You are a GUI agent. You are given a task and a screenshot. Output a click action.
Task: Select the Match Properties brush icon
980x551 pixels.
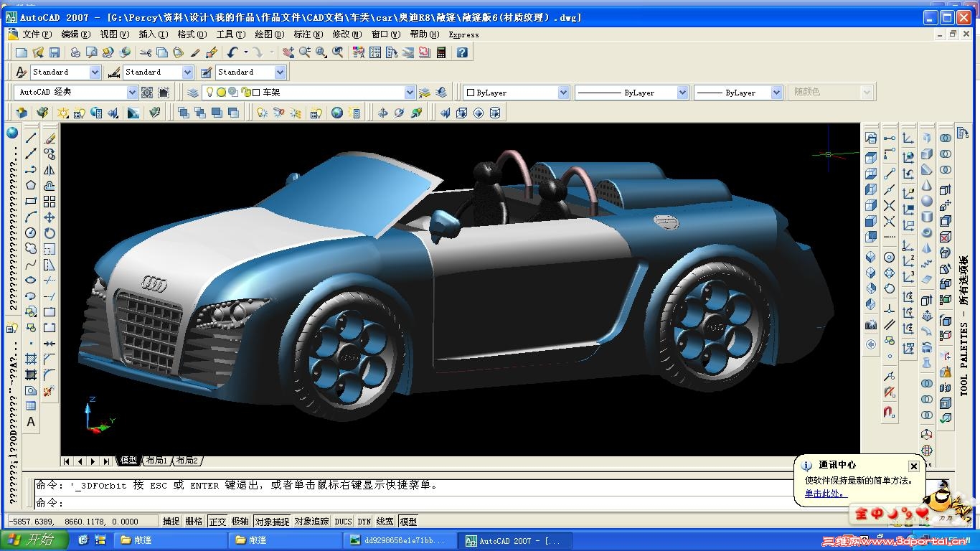coord(195,52)
